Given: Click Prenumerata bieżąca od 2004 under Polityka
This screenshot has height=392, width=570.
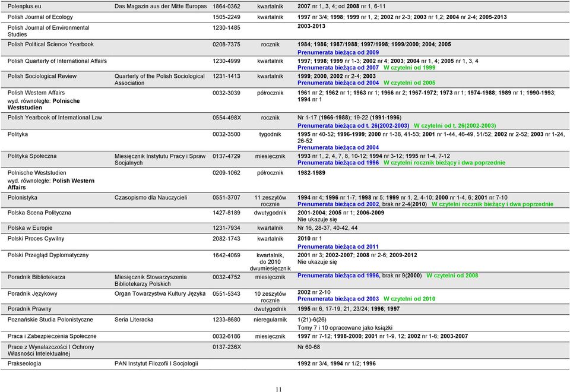Looking at the screenshot, I should [x=338, y=148].
